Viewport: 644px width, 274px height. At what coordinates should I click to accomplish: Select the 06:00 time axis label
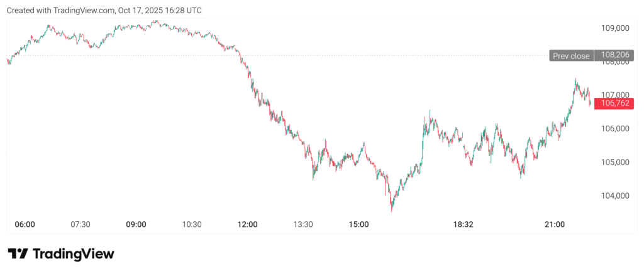coord(25,224)
